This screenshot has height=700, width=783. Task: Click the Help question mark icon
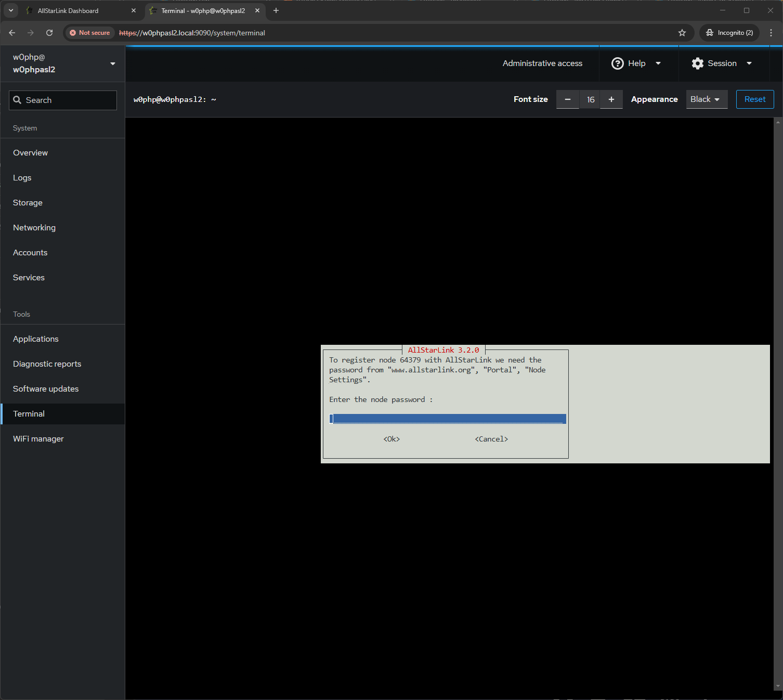pyautogui.click(x=617, y=63)
